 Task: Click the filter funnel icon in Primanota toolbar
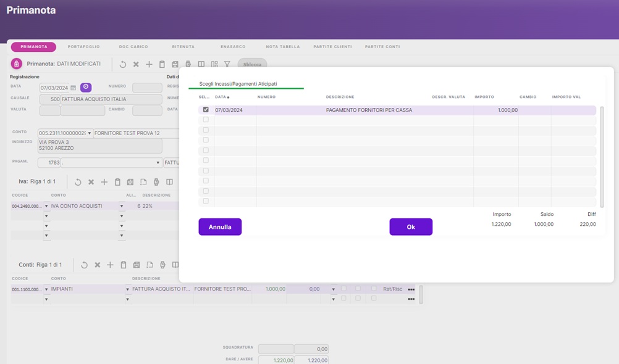pos(227,64)
